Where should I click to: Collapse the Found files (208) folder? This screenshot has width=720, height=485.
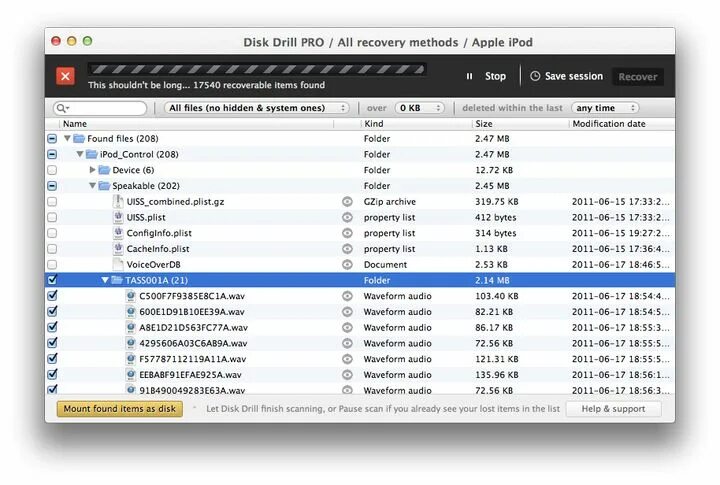[x=67, y=138]
